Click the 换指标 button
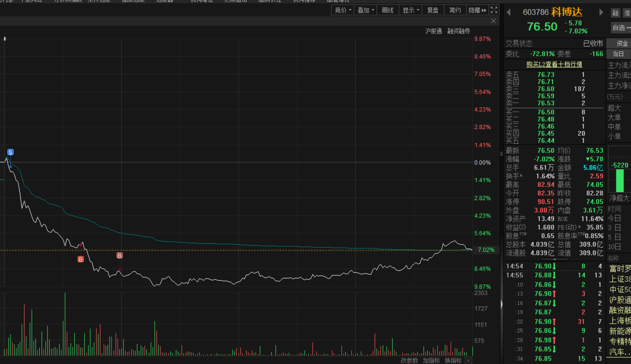The width and height of the screenshot is (631, 364). coord(453,361)
